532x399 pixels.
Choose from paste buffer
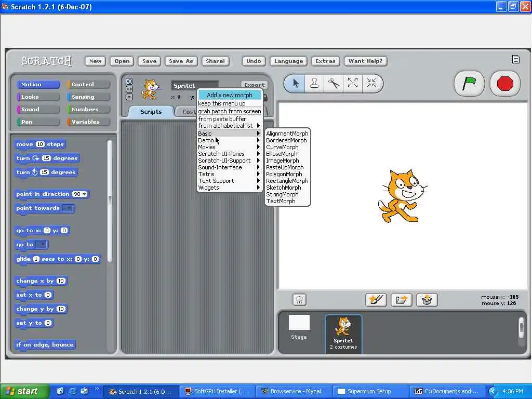pos(229,119)
